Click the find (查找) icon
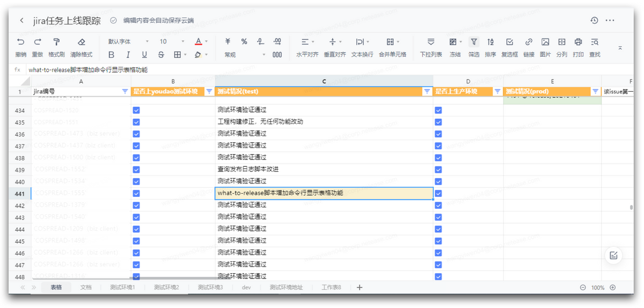 [595, 42]
